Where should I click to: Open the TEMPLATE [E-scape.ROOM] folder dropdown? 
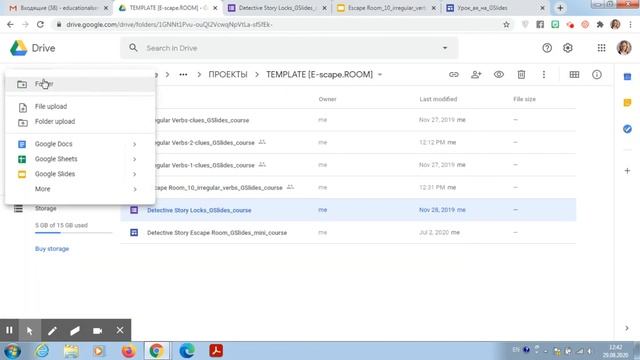380,75
